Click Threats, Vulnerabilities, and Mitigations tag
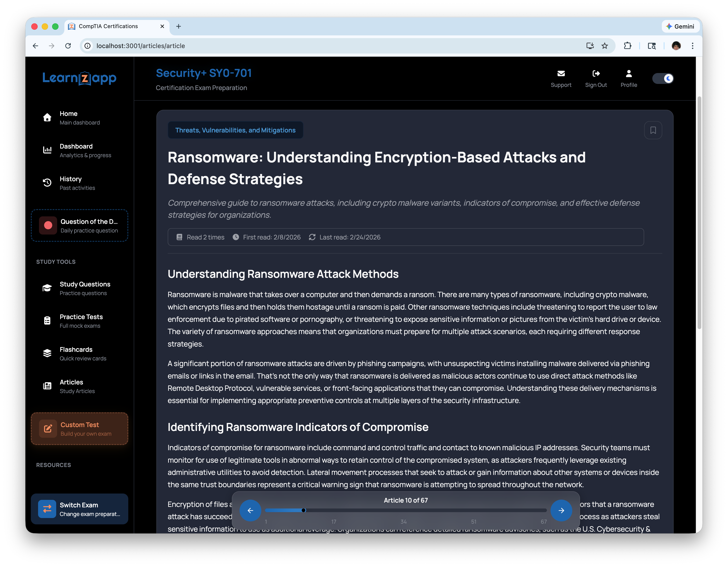Image resolution: width=728 pixels, height=567 pixels. [x=235, y=130]
